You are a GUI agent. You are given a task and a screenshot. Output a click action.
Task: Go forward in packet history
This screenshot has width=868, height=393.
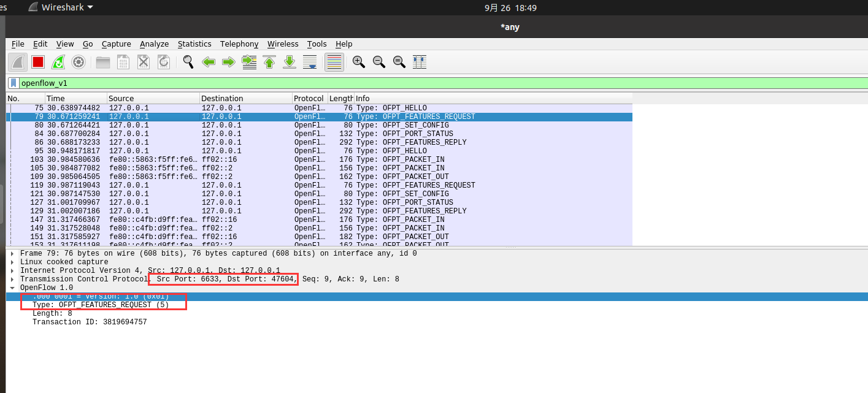(x=229, y=62)
